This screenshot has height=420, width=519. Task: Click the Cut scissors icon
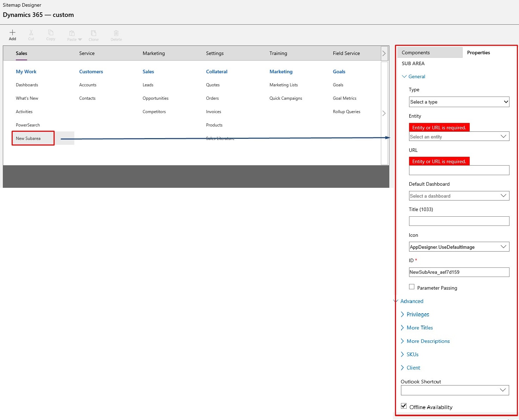(x=31, y=32)
